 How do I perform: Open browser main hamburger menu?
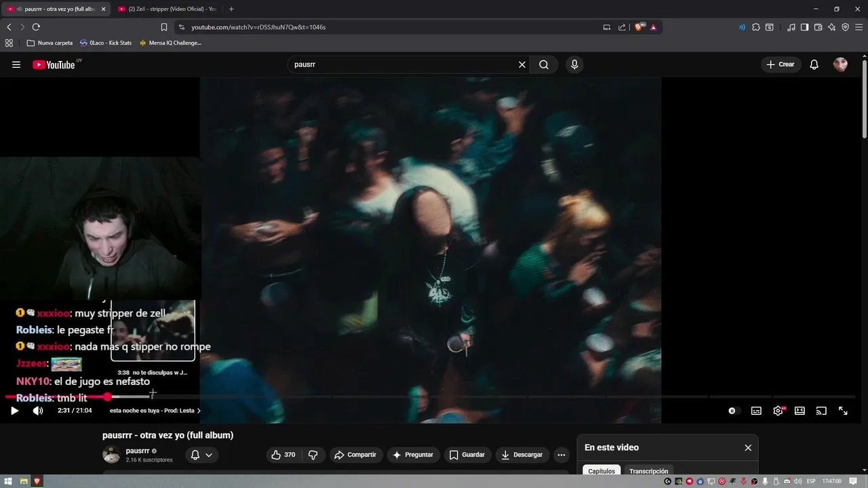coord(859,27)
